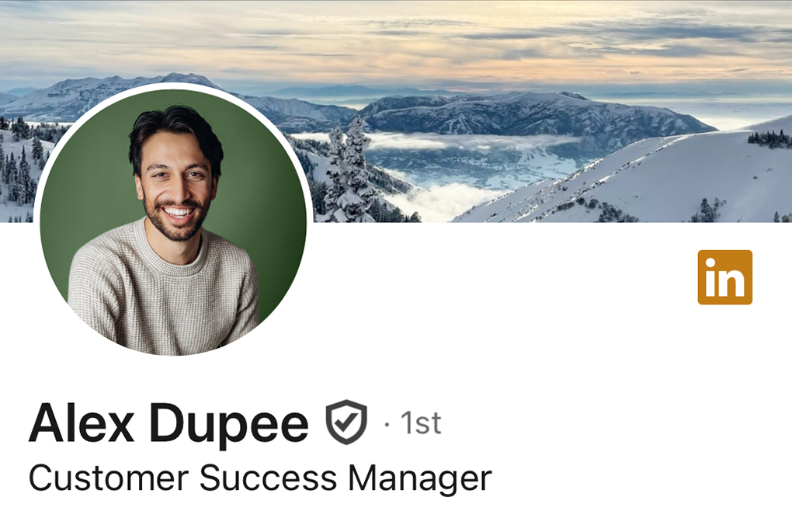Image resolution: width=792 pixels, height=532 pixels.
Task: Click the checkmark inside the shield badge
Action: [x=348, y=422]
